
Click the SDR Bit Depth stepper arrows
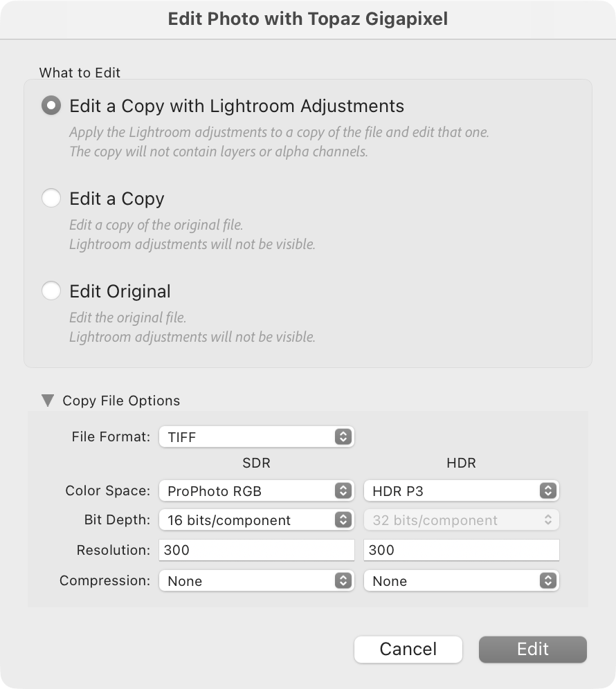343,520
